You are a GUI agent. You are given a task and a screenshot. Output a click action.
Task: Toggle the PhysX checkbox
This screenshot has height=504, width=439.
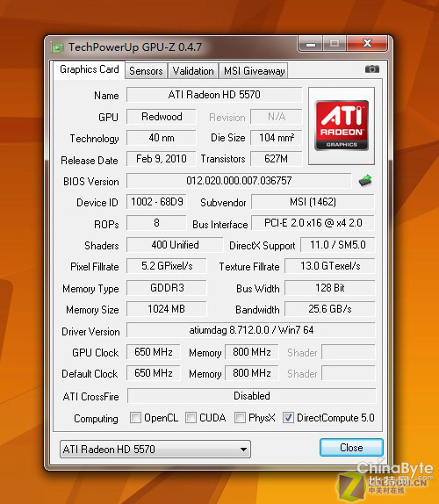[x=240, y=418]
